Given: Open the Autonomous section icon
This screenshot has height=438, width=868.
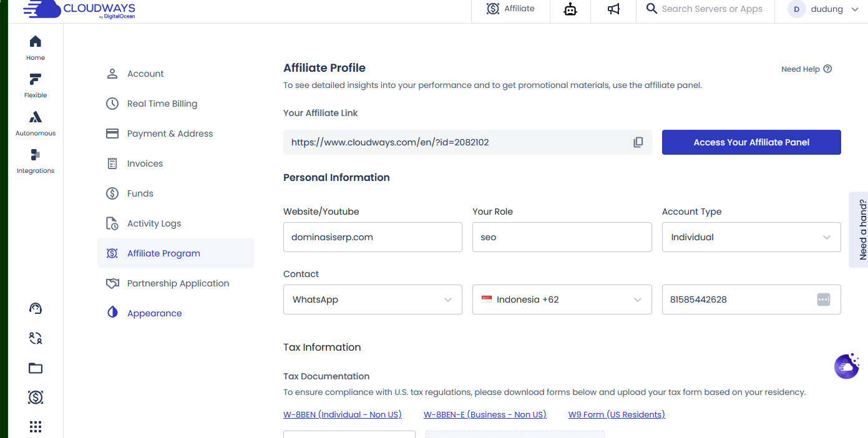Looking at the screenshot, I should coord(36,117).
